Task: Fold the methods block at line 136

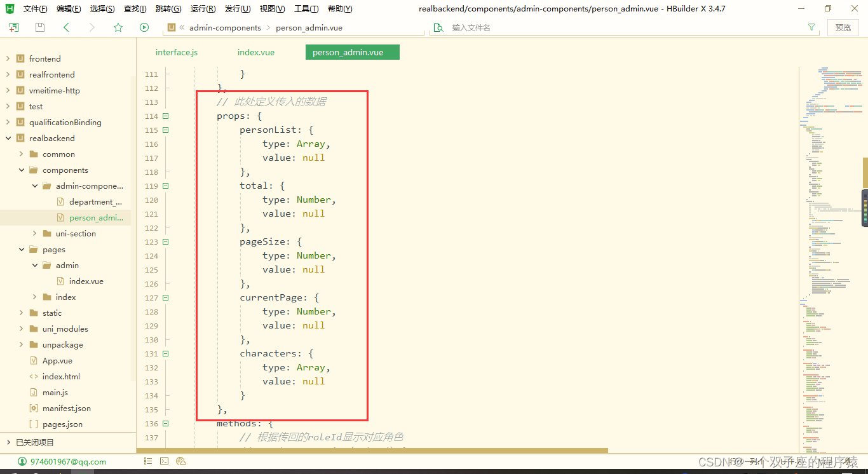Action: click(166, 424)
